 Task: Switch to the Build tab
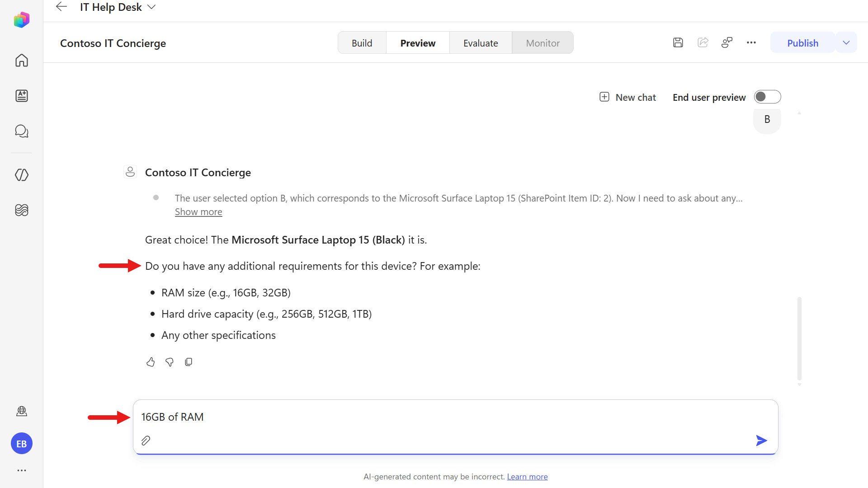362,43
